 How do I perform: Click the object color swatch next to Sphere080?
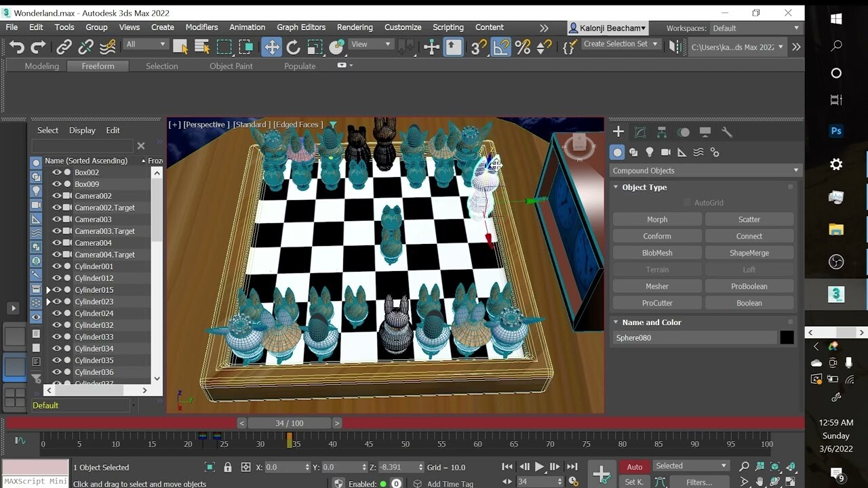pyautogui.click(x=787, y=338)
